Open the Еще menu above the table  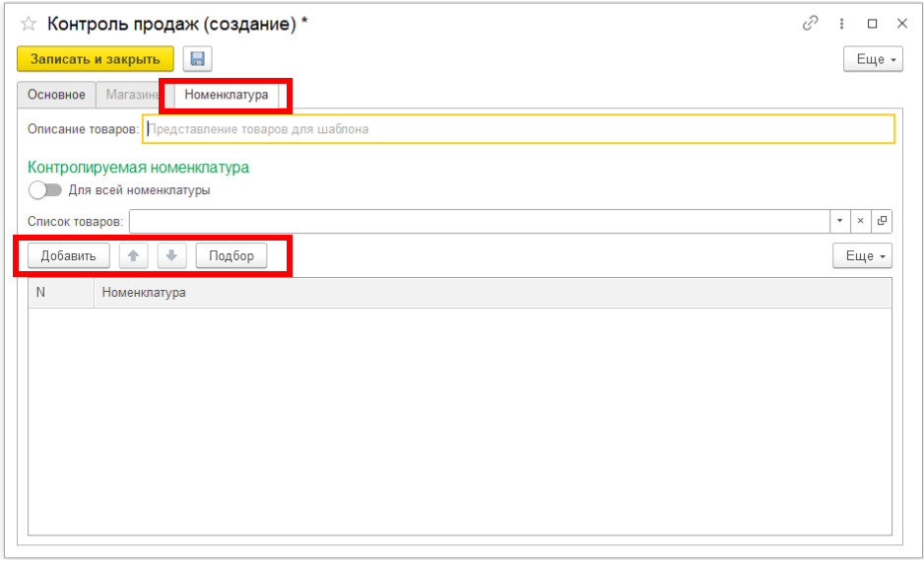tap(862, 256)
